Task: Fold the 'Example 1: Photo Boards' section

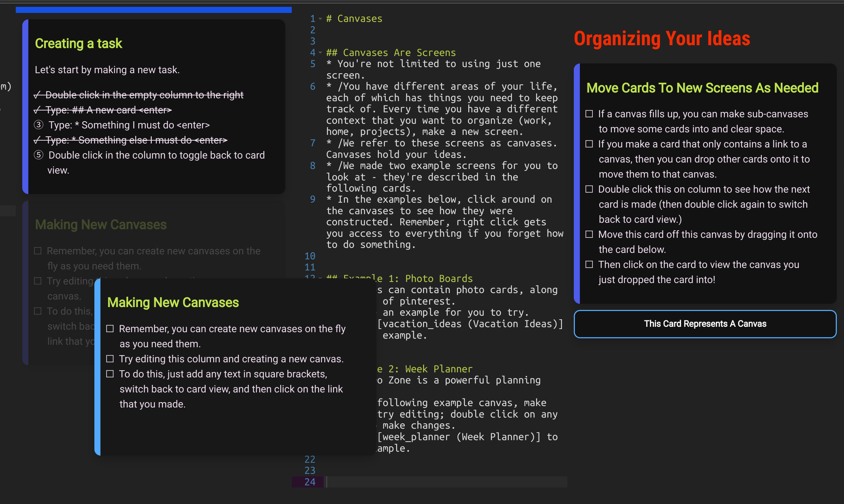Action: point(320,277)
